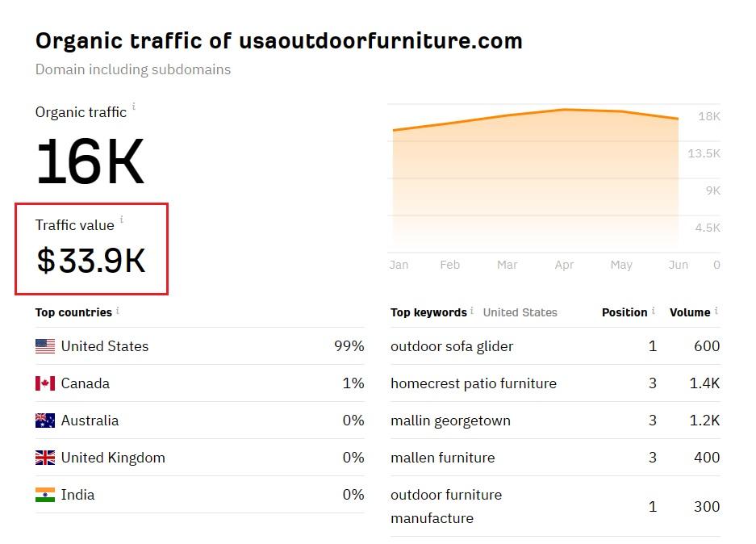Click the Canada flag icon

[45, 383]
